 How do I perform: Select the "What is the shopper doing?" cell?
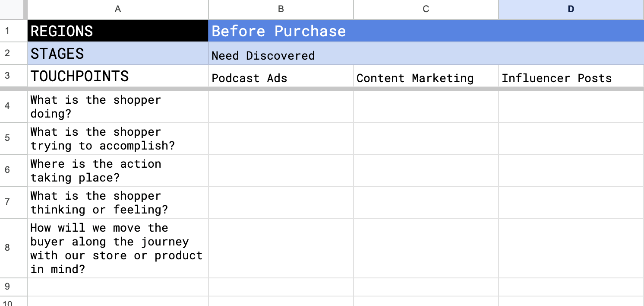coord(117,106)
